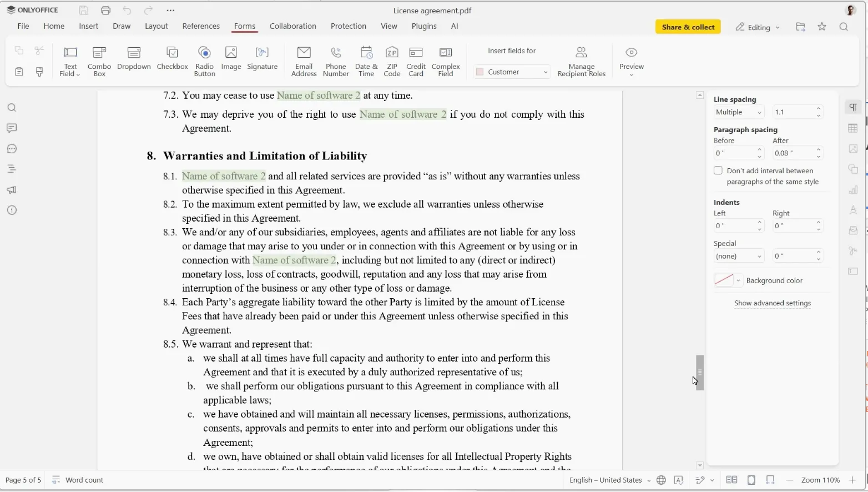The image size is (868, 492).
Task: Redo the last action
Action: click(148, 11)
